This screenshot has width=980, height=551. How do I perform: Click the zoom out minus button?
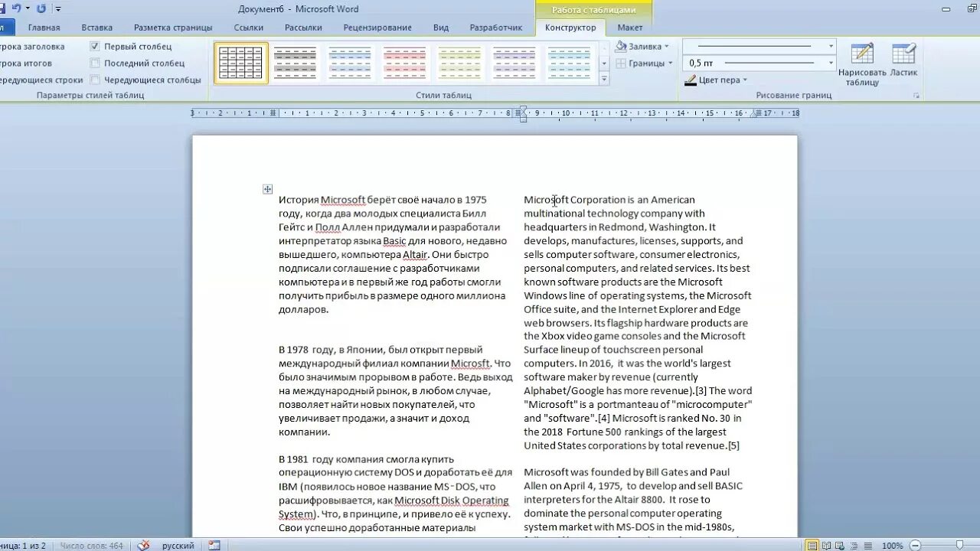coord(916,546)
